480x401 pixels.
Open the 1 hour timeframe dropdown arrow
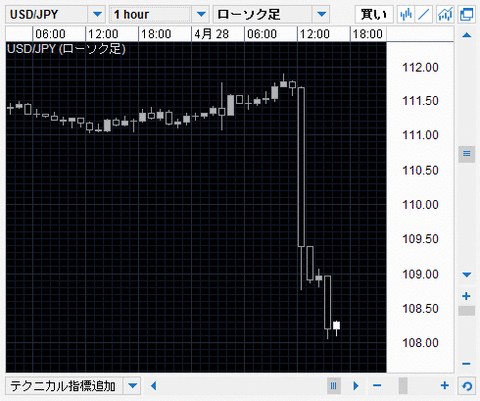[x=201, y=14]
